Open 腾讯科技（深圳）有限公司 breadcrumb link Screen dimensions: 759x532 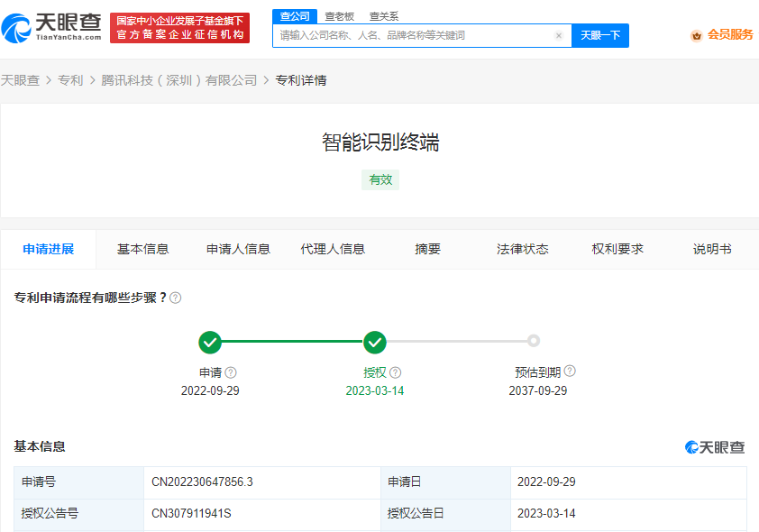[x=178, y=80]
